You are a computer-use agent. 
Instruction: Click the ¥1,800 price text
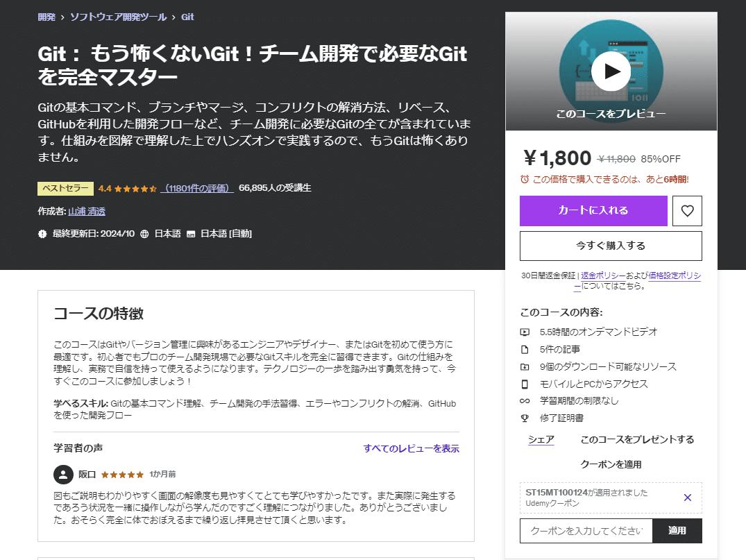[557, 158]
